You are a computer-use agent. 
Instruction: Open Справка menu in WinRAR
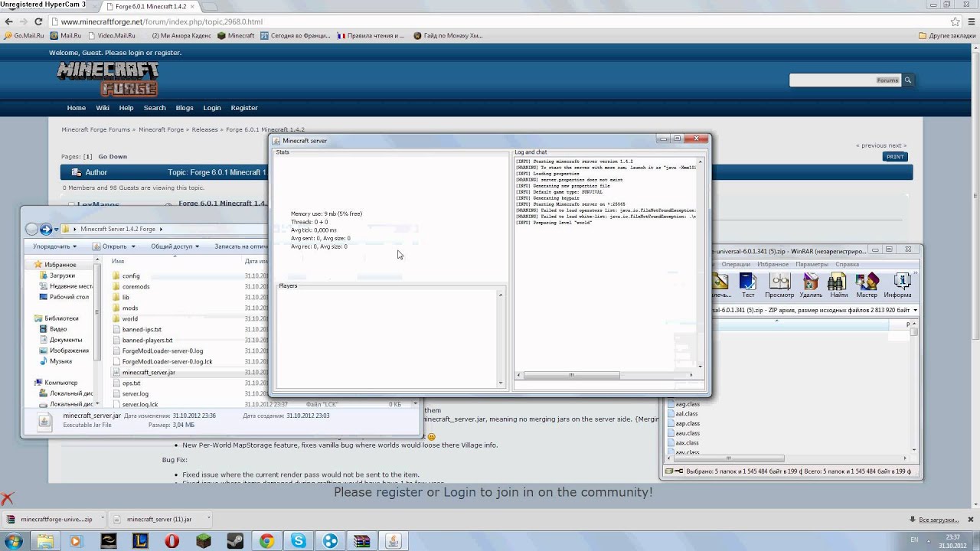click(847, 264)
